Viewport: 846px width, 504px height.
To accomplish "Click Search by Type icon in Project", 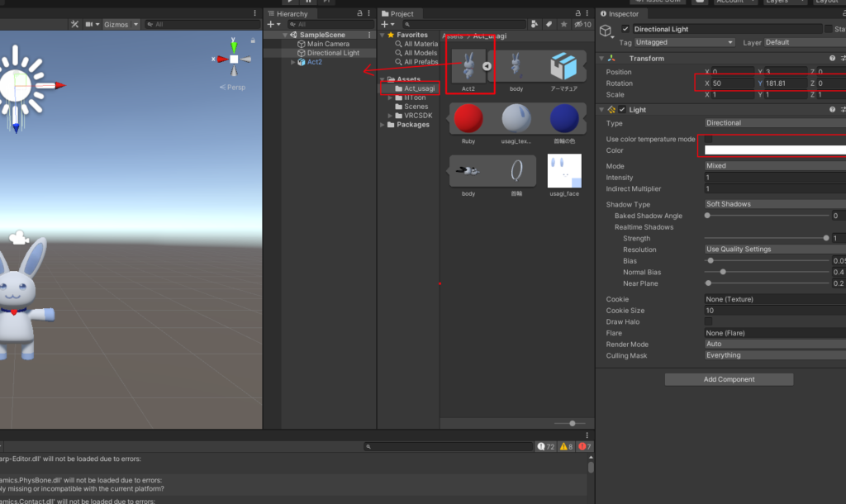I will point(535,24).
